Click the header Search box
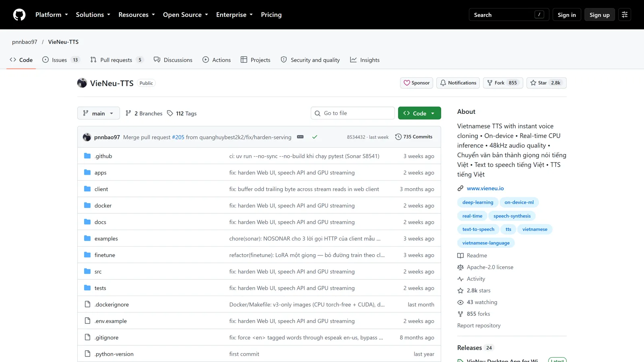The height and width of the screenshot is (362, 644). [x=509, y=15]
